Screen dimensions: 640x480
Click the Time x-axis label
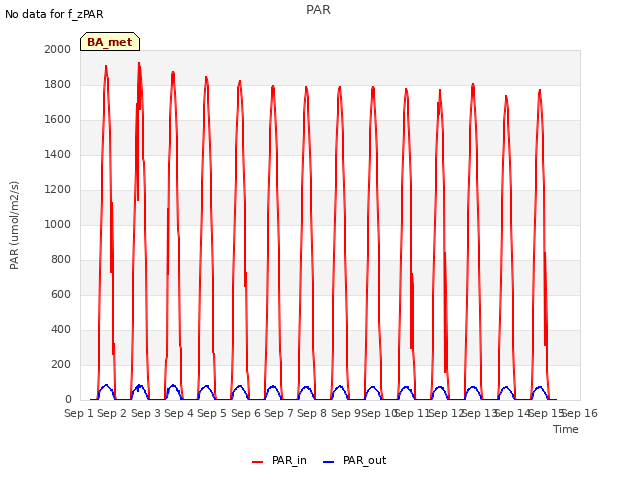[x=566, y=429]
